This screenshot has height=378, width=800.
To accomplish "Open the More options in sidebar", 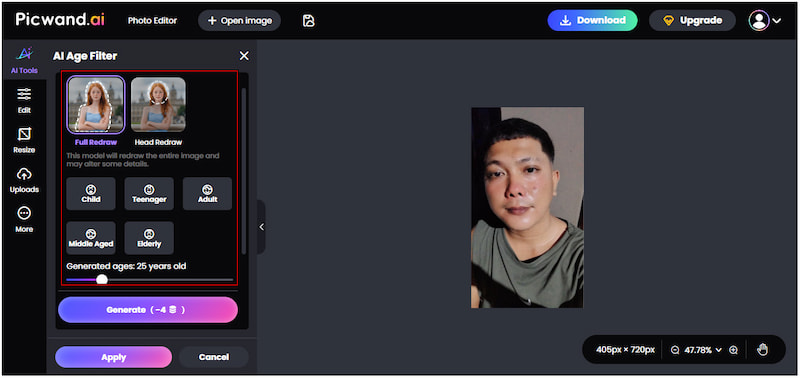I will click(x=24, y=220).
